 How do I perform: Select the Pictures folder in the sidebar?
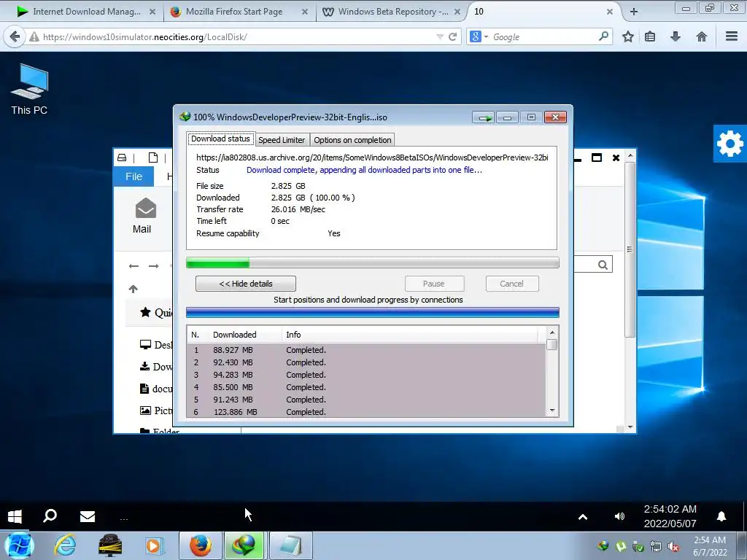click(156, 411)
